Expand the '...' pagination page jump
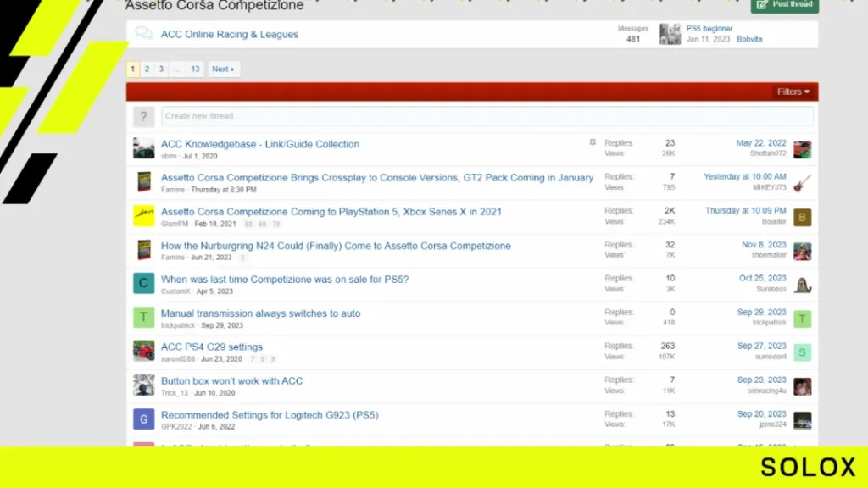Viewport: 868px width, 488px height. tap(176, 69)
